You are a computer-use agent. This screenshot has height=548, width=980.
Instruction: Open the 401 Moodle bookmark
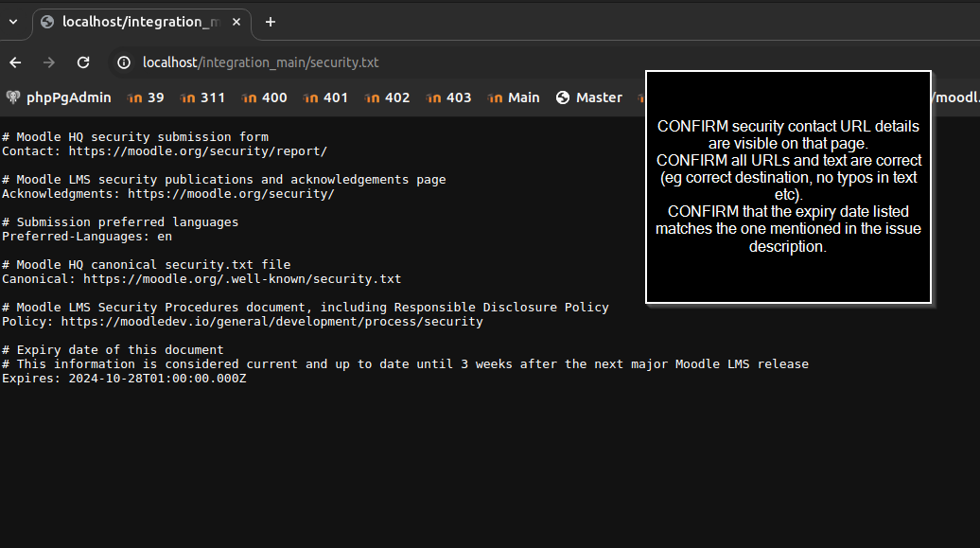(325, 97)
